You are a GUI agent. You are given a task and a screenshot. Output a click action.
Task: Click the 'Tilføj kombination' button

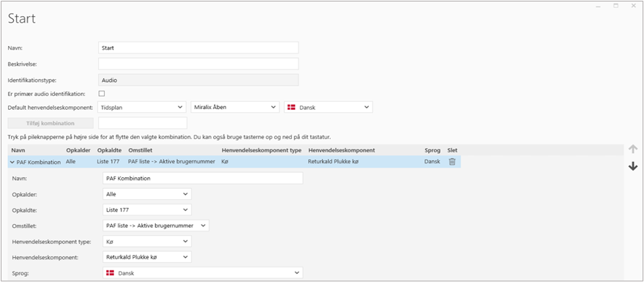[50, 123]
